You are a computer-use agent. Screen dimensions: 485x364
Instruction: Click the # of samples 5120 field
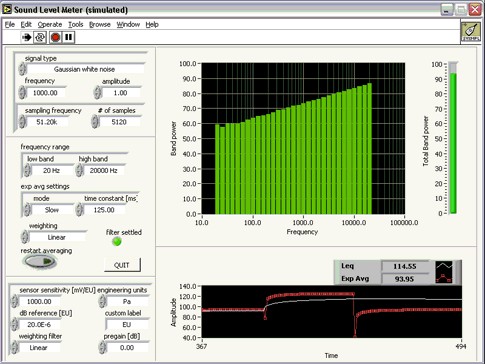pos(119,122)
